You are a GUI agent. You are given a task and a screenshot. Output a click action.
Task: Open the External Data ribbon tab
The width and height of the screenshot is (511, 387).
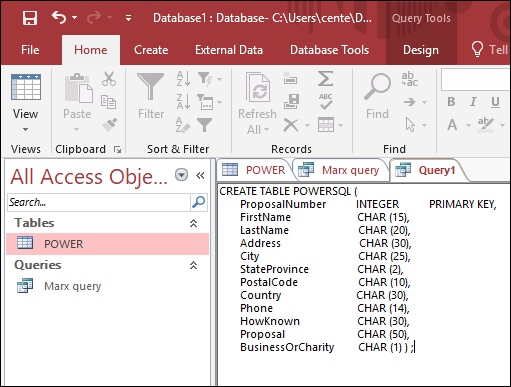click(x=229, y=50)
